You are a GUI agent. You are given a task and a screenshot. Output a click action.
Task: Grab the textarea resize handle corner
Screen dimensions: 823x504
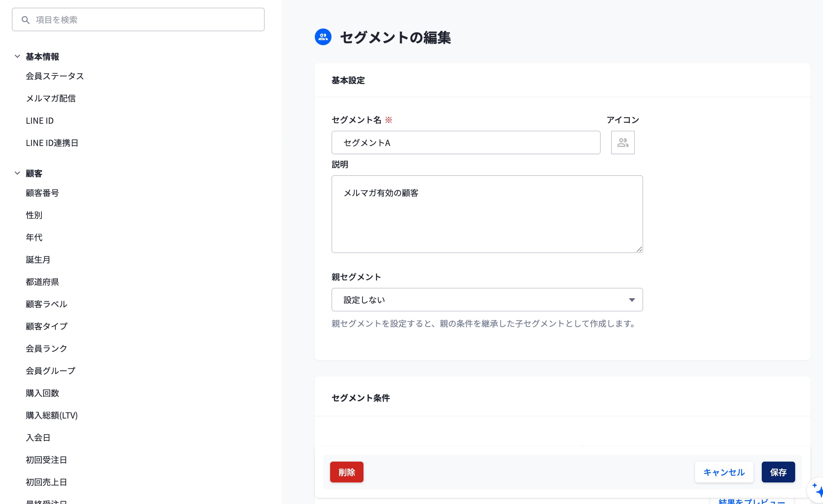(639, 249)
